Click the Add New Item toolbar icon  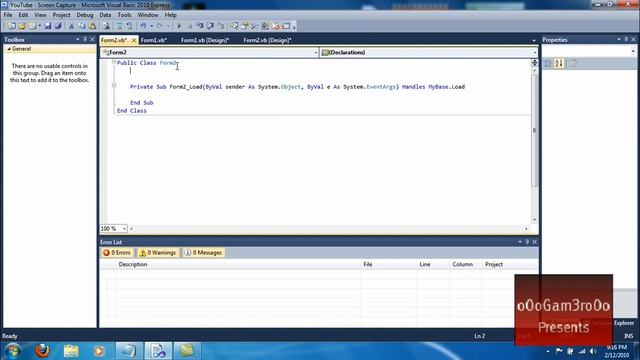click(32, 26)
